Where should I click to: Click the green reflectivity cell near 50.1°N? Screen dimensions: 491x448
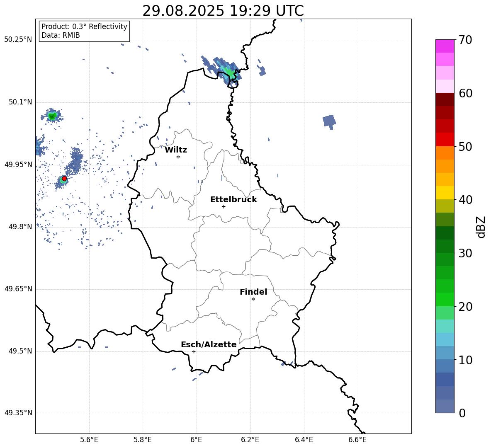point(52,116)
